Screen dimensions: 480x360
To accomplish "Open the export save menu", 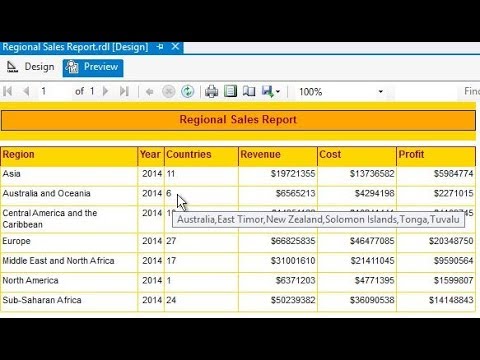I will (271, 91).
